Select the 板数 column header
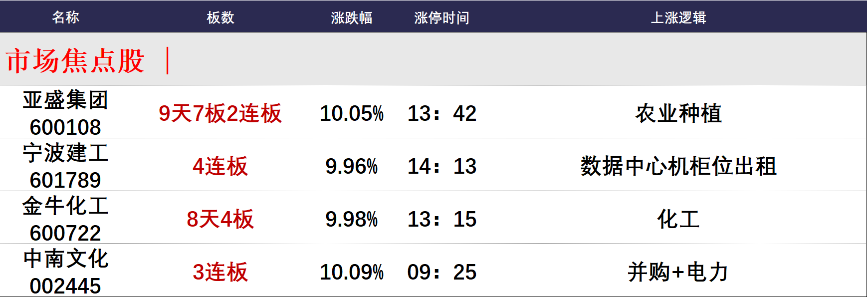Viewport: 868px width, 298px height. pyautogui.click(x=220, y=17)
